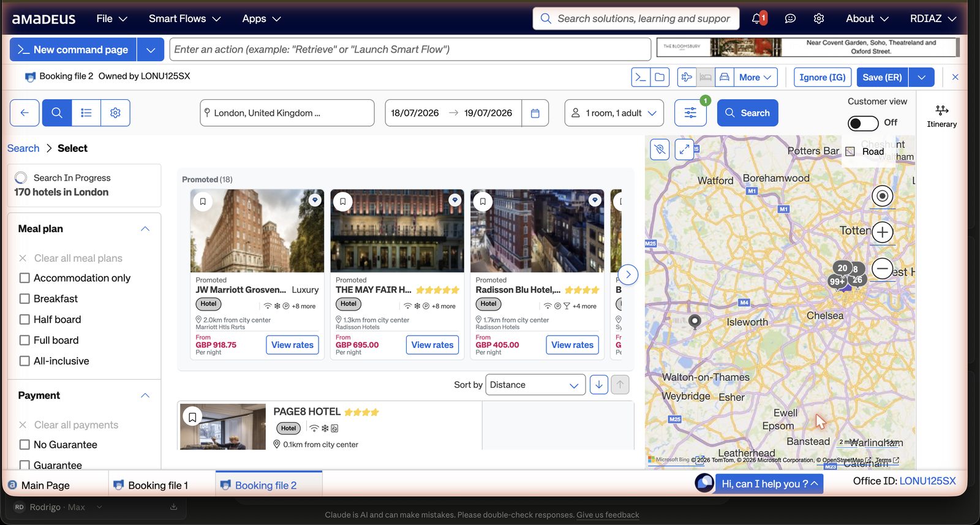Screen dimensions: 980x525
Task: Click the folder icon in booking toolbar
Action: pyautogui.click(x=660, y=77)
